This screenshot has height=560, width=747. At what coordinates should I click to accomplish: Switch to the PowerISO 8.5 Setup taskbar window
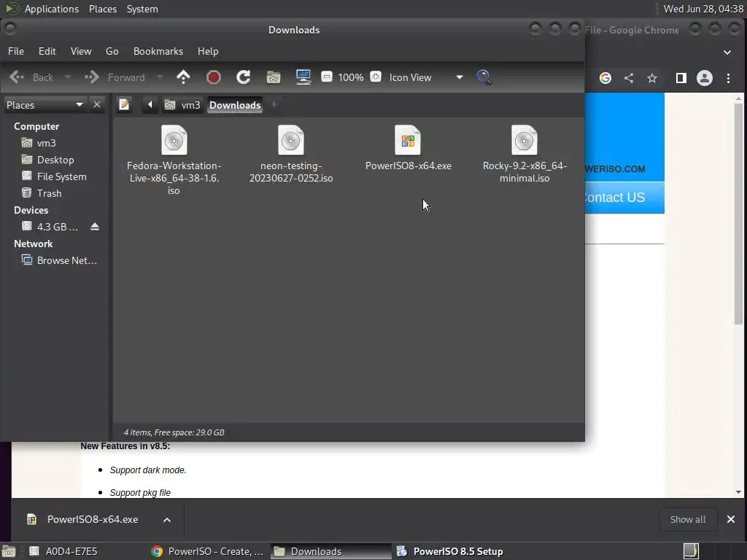(449, 551)
